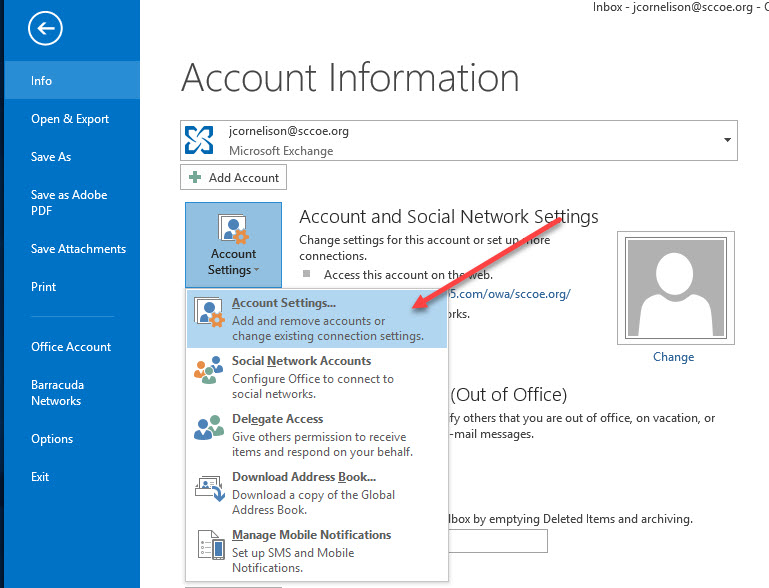Image resolution: width=769 pixels, height=588 pixels.
Task: Select the Info tab
Action: click(72, 80)
